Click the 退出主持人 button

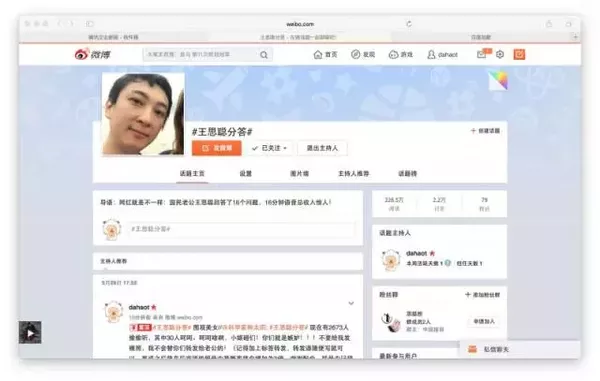pyautogui.click(x=322, y=148)
